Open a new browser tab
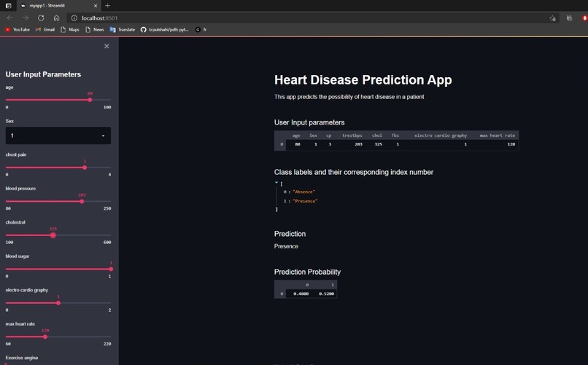This screenshot has height=365, width=588. pyautogui.click(x=108, y=6)
